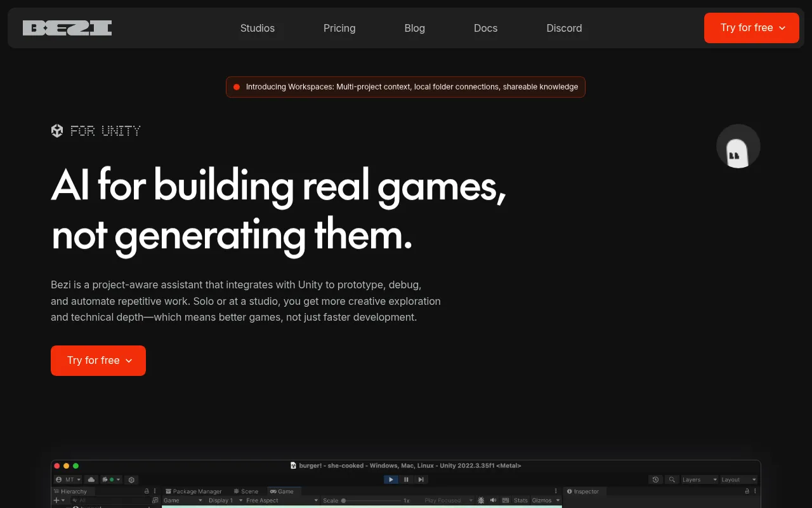Click the Unity search magnifier icon

coord(672,479)
